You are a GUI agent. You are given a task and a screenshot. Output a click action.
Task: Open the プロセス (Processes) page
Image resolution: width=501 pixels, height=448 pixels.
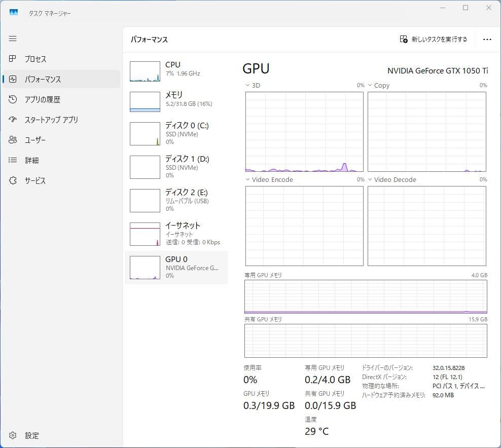30,59
